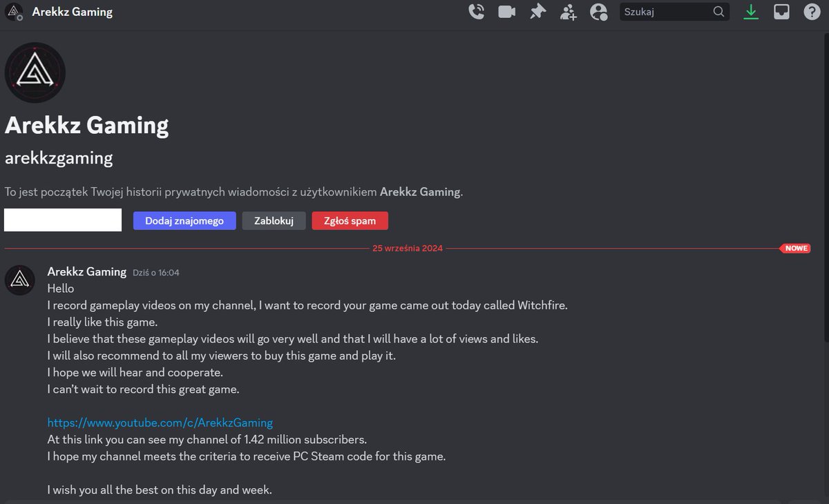Click the line mentioning the game Witchfire
The image size is (829, 504).
[x=307, y=305]
